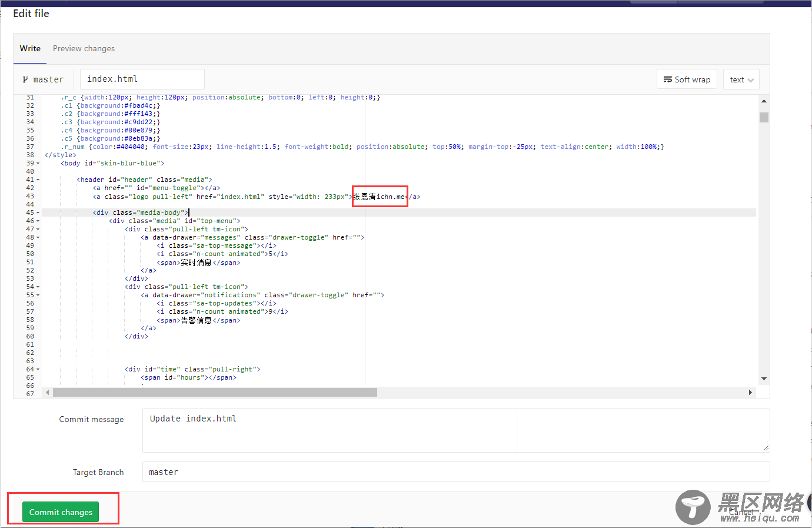Click the horizontal scrollbar right arrow

[x=750, y=392]
